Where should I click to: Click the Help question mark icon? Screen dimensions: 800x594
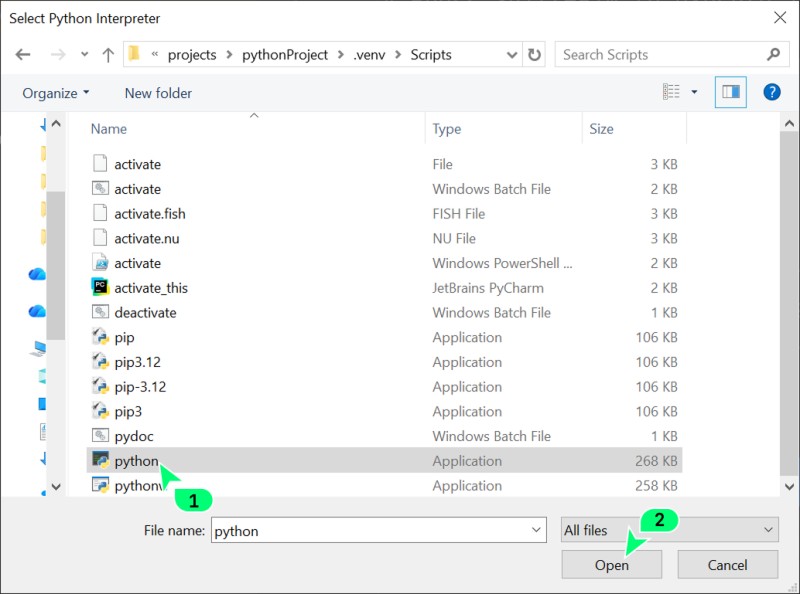[x=771, y=92]
